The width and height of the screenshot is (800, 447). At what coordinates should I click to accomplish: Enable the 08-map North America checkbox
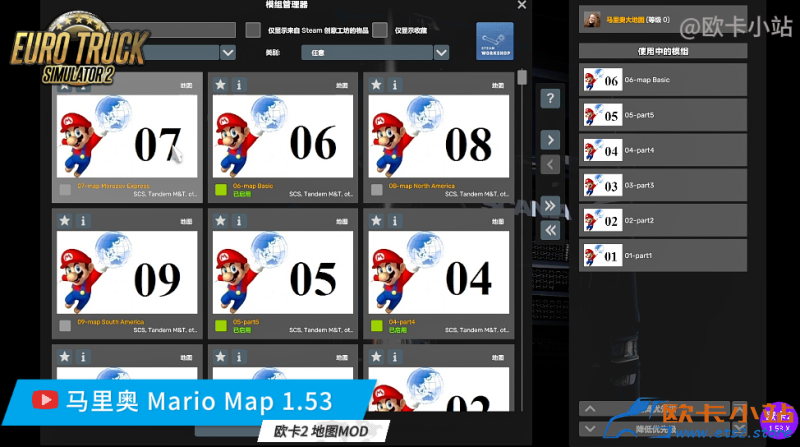pos(377,190)
